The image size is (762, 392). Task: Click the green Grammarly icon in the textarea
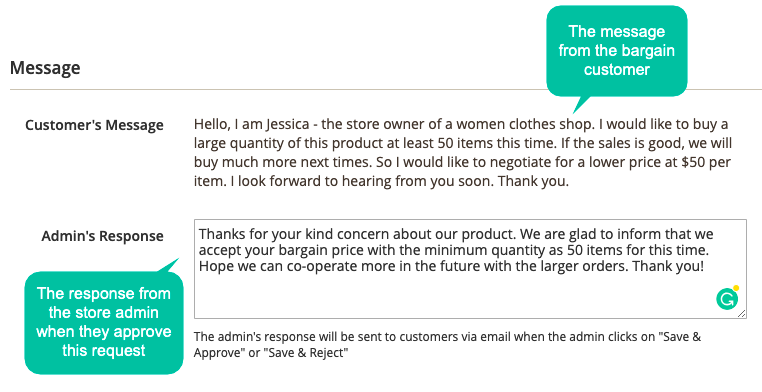tap(727, 299)
